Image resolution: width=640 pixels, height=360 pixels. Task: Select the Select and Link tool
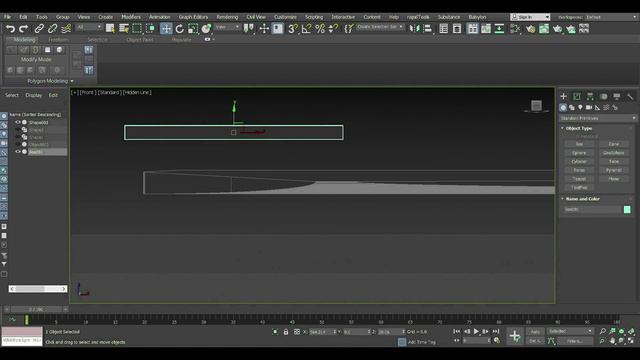(39, 29)
